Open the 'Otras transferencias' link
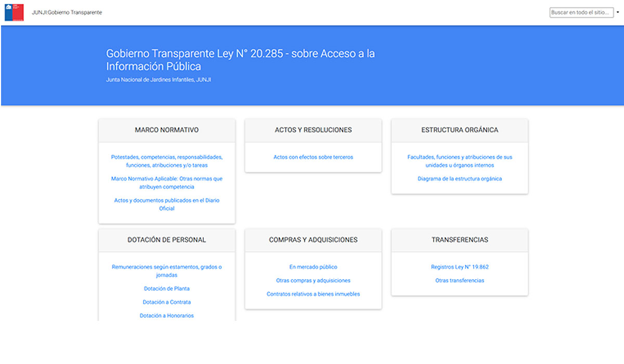 click(x=460, y=281)
